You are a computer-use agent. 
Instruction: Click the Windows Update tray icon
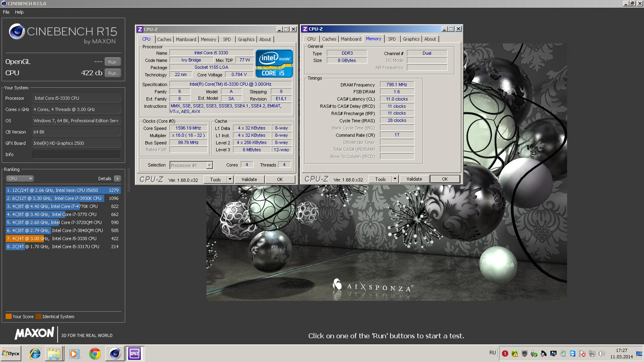tap(563, 354)
